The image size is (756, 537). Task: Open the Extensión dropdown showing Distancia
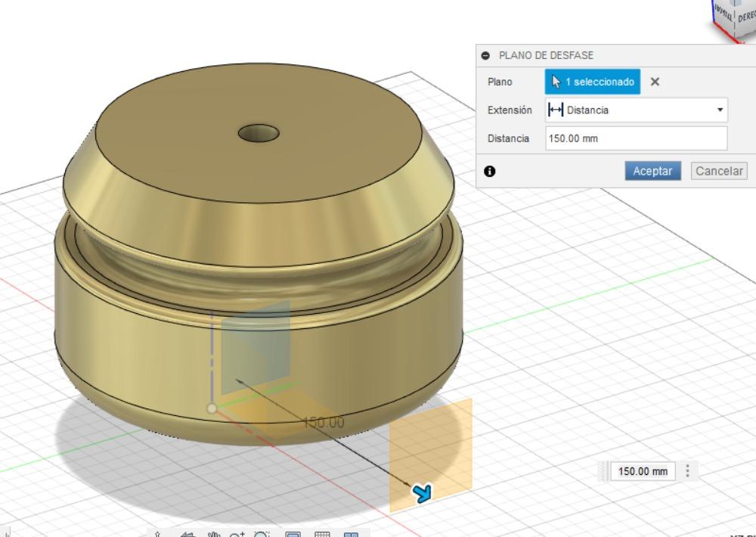coord(636,110)
